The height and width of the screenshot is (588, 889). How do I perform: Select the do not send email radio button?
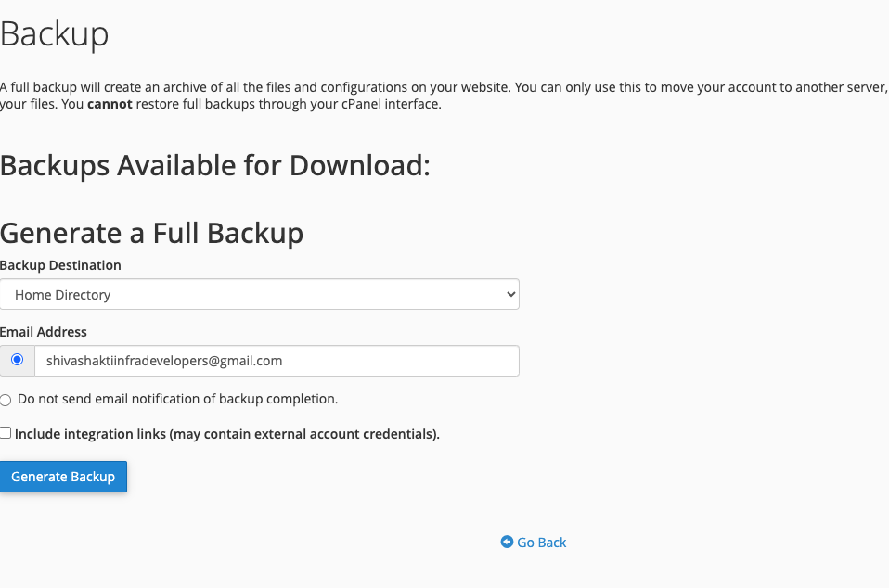(x=6, y=400)
